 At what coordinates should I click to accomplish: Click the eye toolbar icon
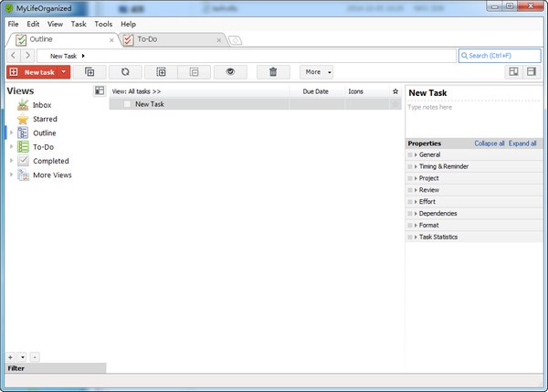230,72
